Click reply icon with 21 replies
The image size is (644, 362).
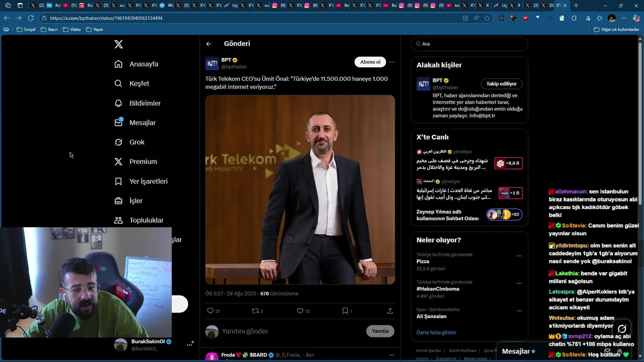pyautogui.click(x=211, y=311)
